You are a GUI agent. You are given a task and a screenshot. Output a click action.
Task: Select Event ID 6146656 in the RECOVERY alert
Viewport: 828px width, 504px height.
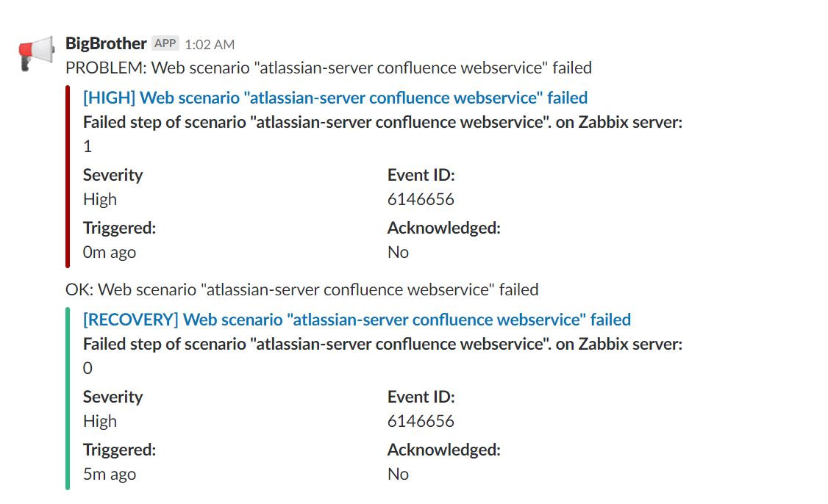pos(421,421)
